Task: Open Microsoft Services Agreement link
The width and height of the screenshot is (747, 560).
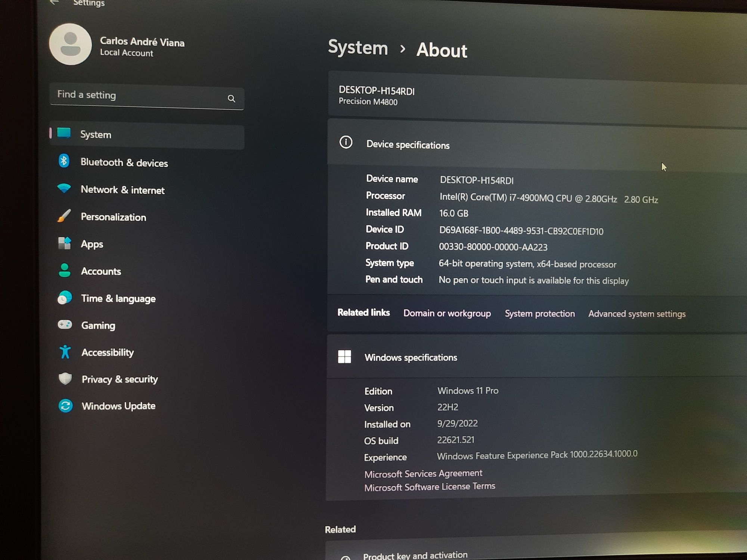Action: tap(423, 473)
